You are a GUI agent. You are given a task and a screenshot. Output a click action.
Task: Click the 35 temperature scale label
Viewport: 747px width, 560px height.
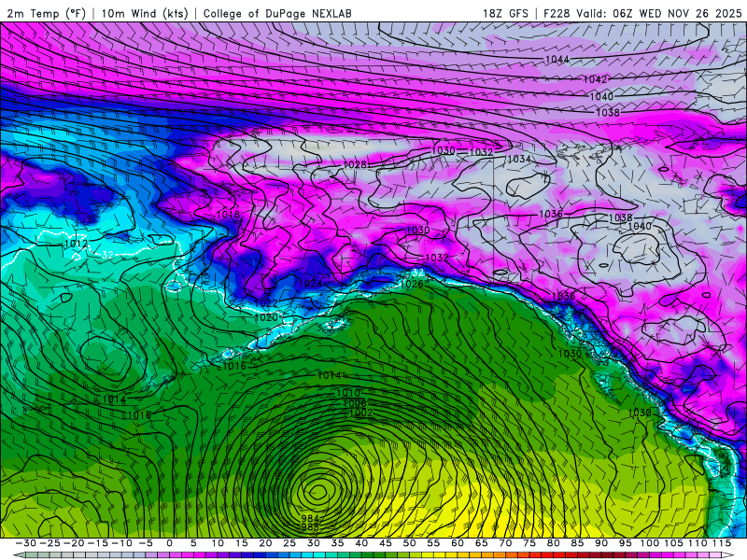[x=337, y=543]
